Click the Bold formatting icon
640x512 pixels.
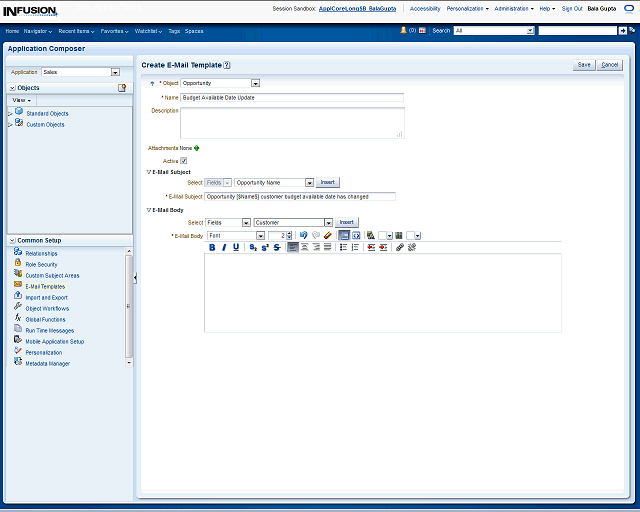(x=212, y=247)
